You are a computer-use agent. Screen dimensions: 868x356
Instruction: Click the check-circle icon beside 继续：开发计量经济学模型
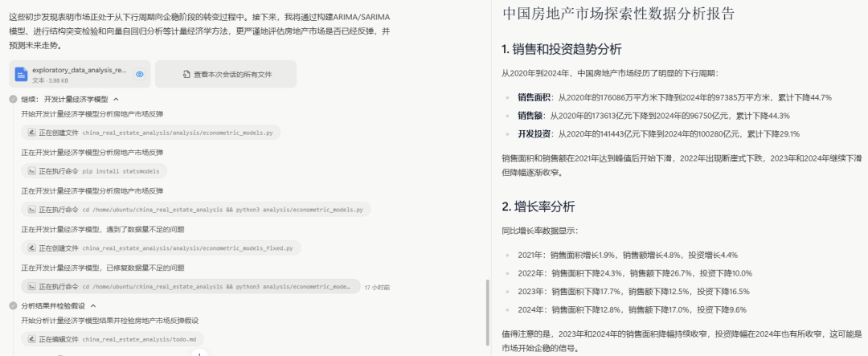[x=14, y=99]
